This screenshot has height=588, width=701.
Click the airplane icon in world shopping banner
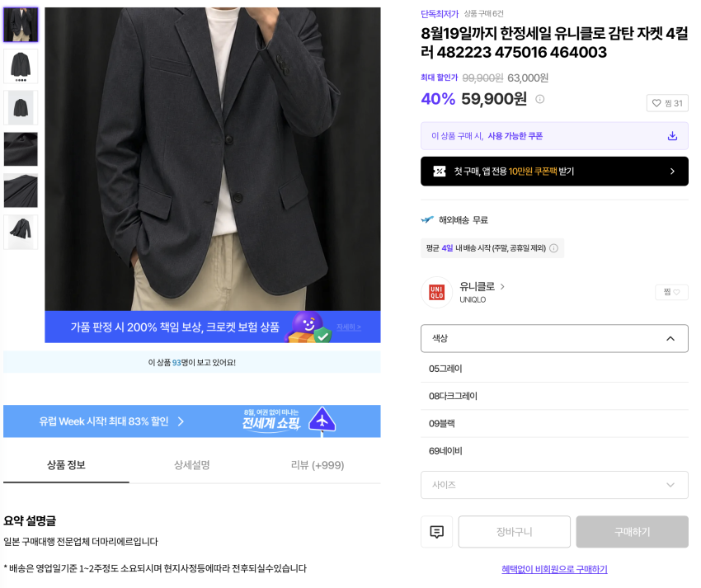click(x=322, y=421)
